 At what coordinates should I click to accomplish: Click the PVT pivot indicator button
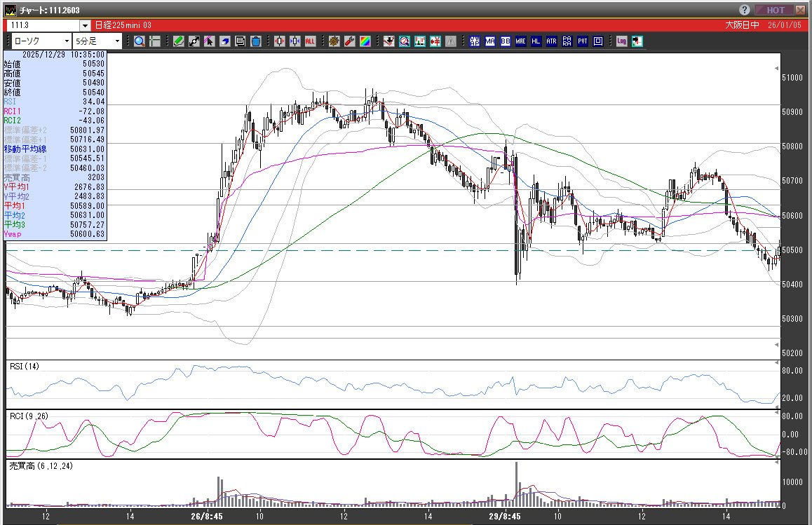583,41
